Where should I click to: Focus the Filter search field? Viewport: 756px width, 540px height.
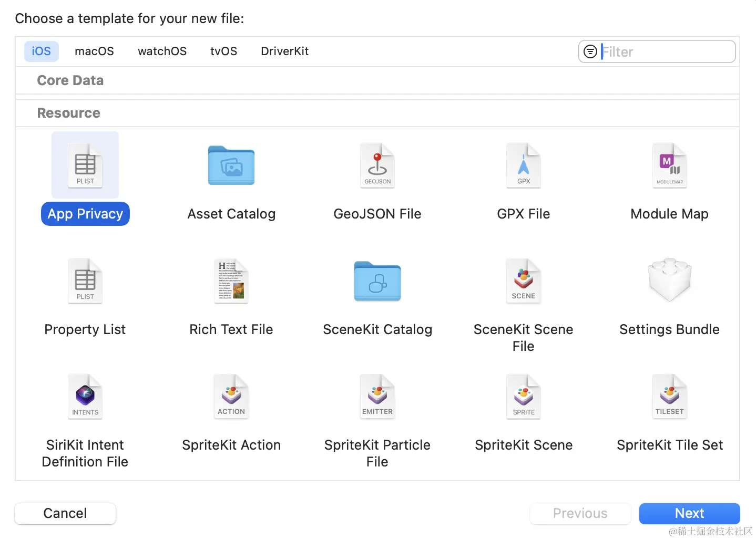(x=657, y=51)
